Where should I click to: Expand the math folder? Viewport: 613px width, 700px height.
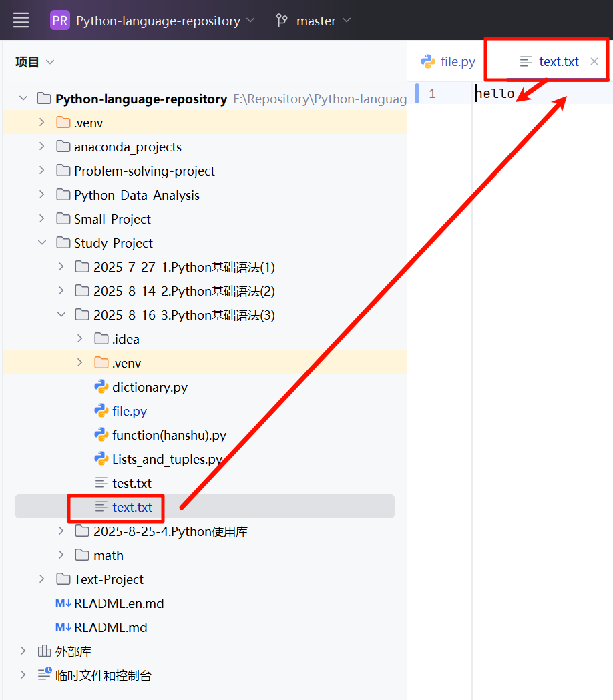coord(61,555)
